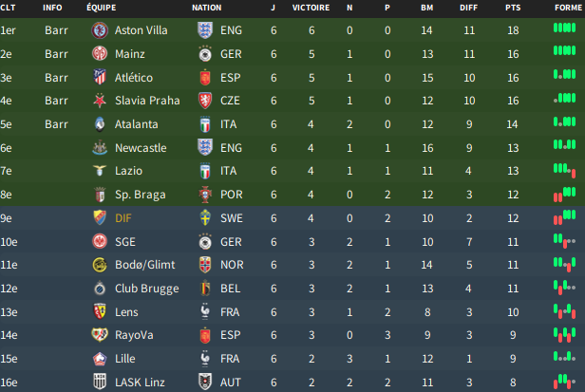Image resolution: width=585 pixels, height=392 pixels.
Task: Click Sweden flag in DIF row
Action: (202, 218)
